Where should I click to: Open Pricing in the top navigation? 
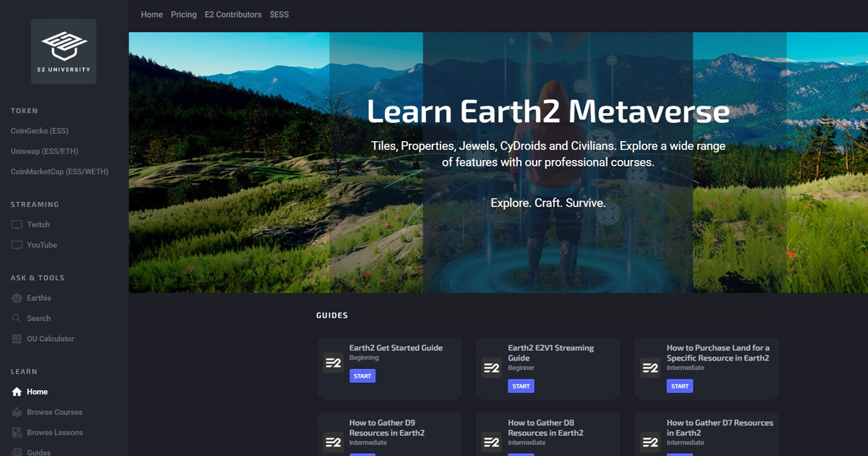tap(184, 14)
